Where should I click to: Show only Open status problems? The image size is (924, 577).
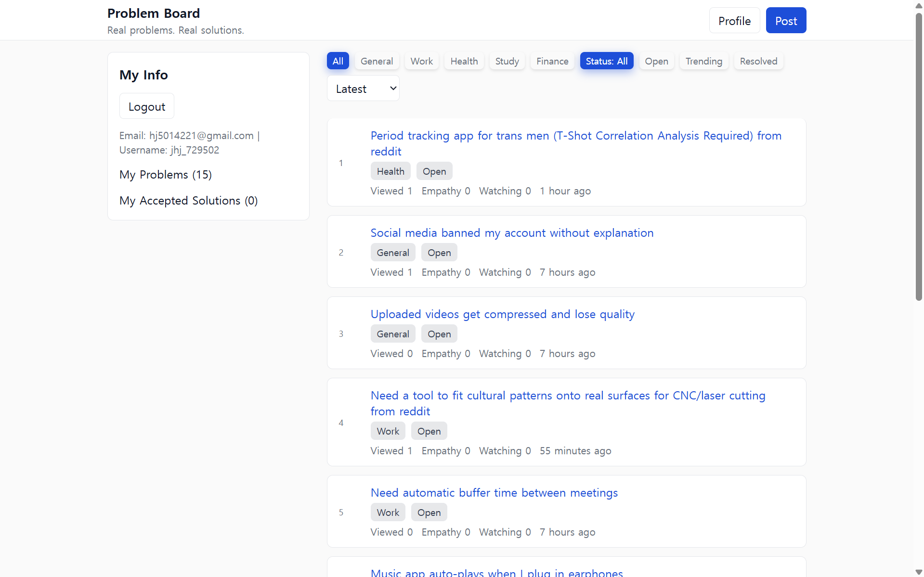[x=656, y=61]
